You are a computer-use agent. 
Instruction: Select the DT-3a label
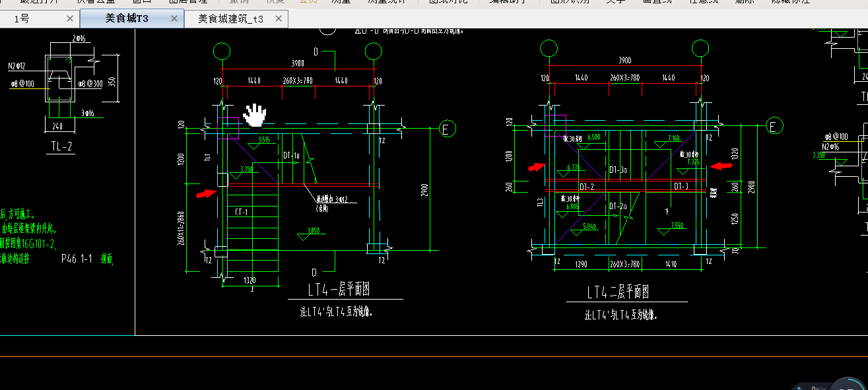pos(617,170)
